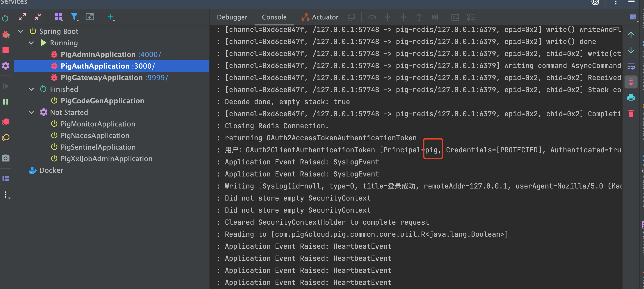Enable scroll to end in console
The height and width of the screenshot is (289, 644).
631,82
